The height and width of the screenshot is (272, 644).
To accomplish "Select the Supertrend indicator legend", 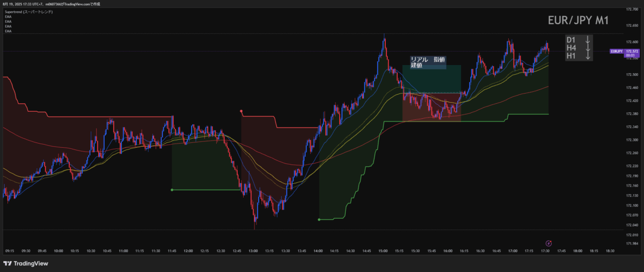I will click(28, 12).
